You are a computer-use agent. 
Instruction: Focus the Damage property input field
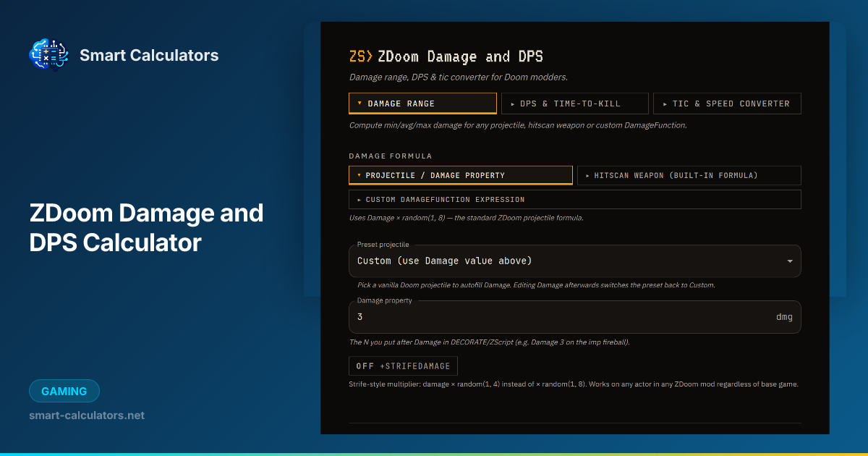coord(575,317)
